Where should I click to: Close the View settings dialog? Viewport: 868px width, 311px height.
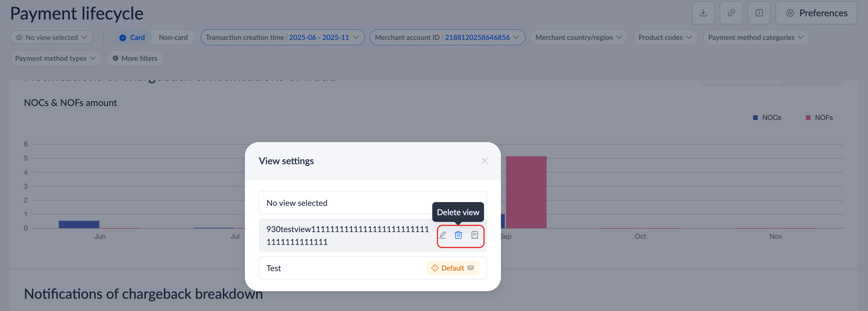(x=484, y=161)
